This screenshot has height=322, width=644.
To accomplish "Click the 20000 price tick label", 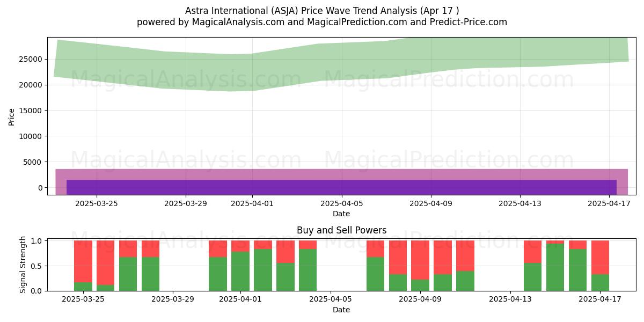I will [31, 85].
